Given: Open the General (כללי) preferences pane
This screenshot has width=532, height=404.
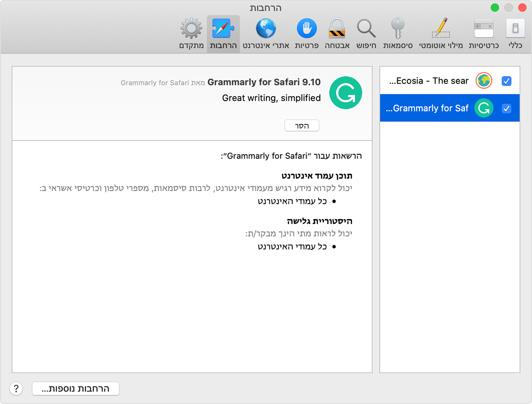Looking at the screenshot, I should 515,34.
